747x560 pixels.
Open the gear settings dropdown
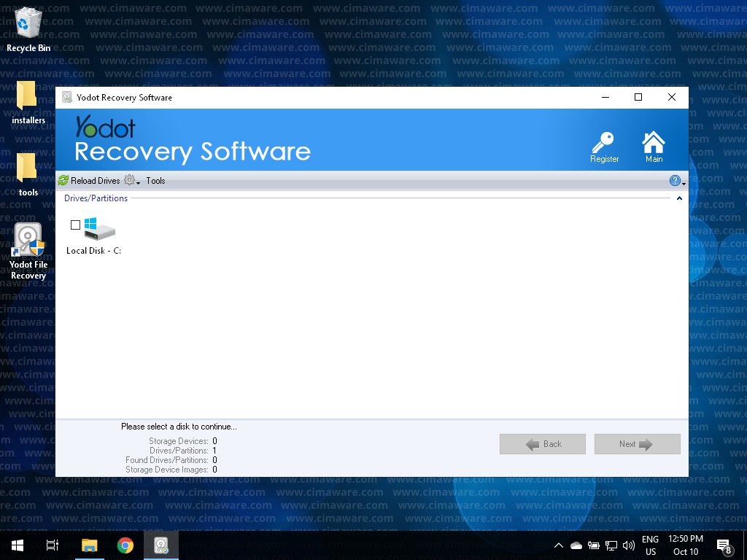(132, 181)
